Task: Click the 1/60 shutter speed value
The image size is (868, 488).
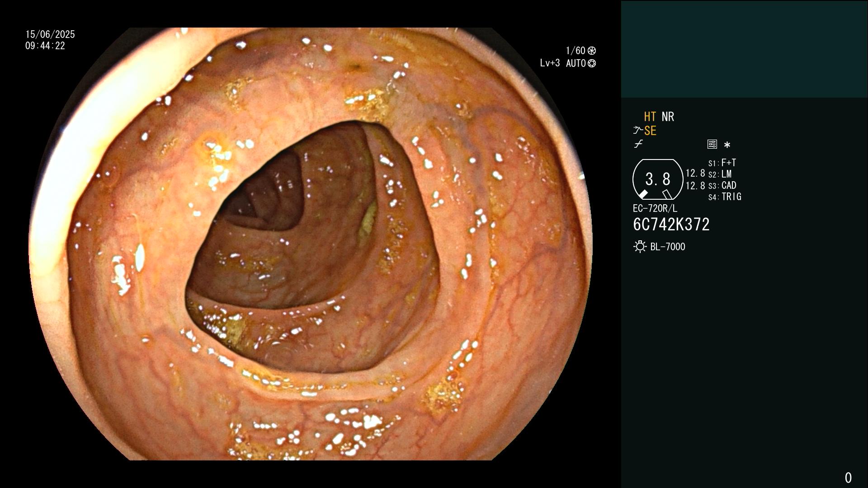Action: coord(576,51)
